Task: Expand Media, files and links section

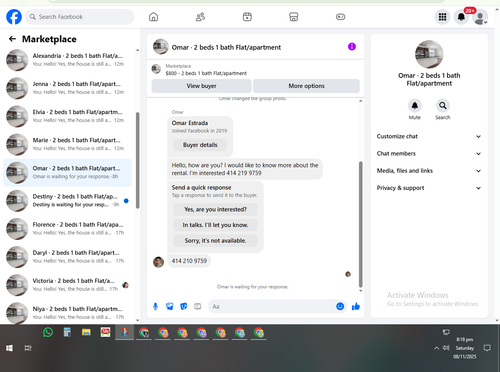Action: coord(429,171)
